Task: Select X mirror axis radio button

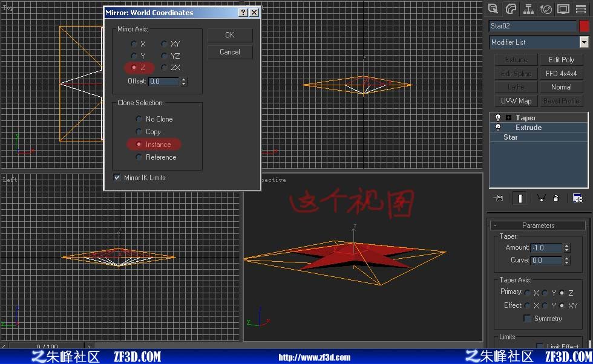Action: tap(134, 44)
